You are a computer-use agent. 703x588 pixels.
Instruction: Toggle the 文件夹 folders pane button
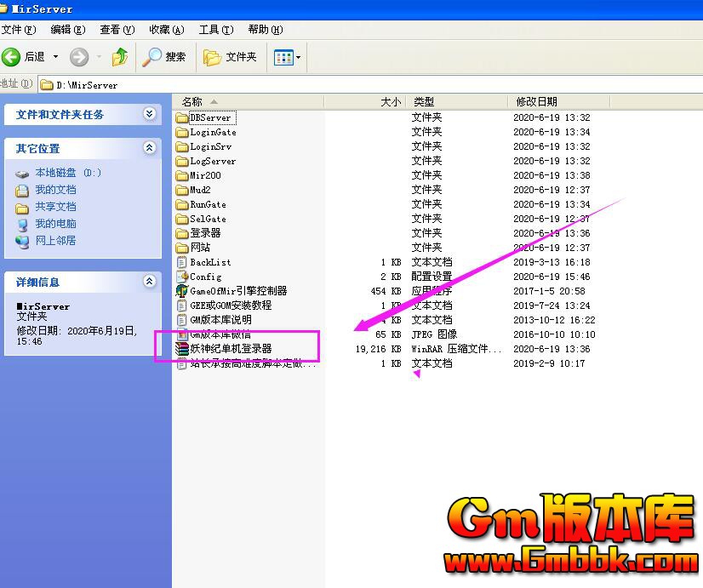[230, 57]
